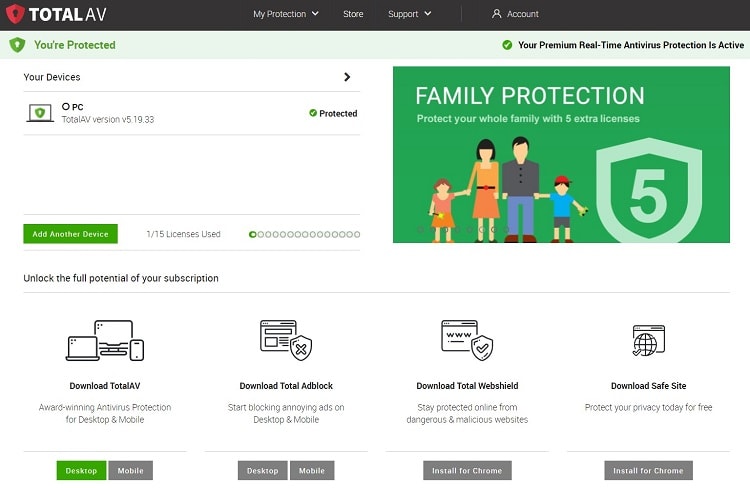
Task: Click the Download Safe Site heading
Action: click(649, 386)
